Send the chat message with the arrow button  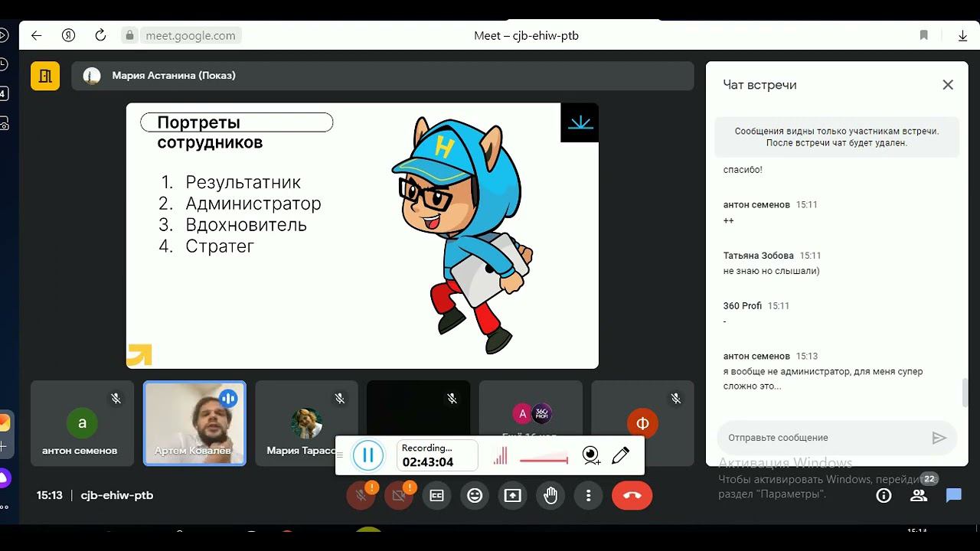tap(939, 438)
